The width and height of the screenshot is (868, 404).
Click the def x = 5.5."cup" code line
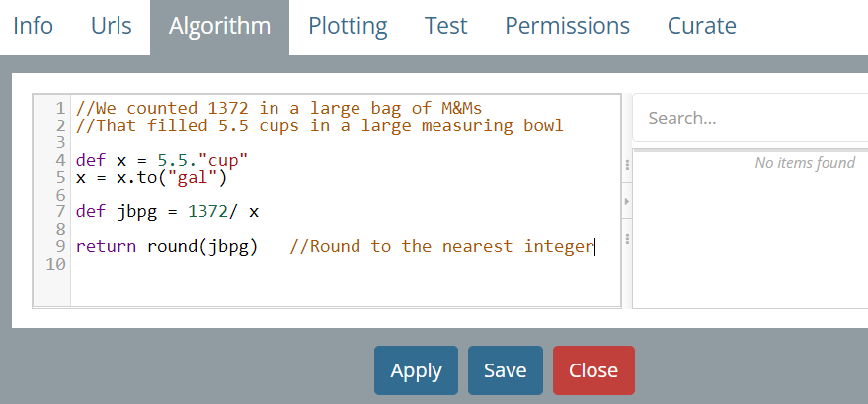pos(161,160)
